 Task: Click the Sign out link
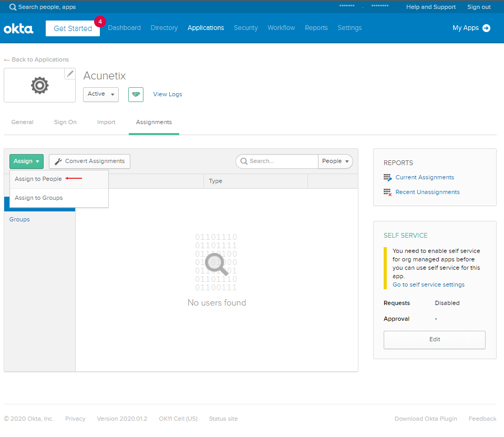[479, 7]
